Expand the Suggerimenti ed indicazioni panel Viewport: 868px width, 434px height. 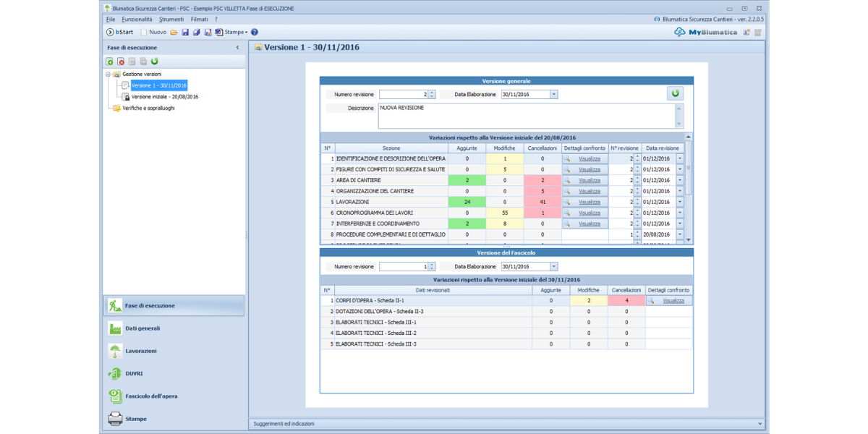pos(759,424)
